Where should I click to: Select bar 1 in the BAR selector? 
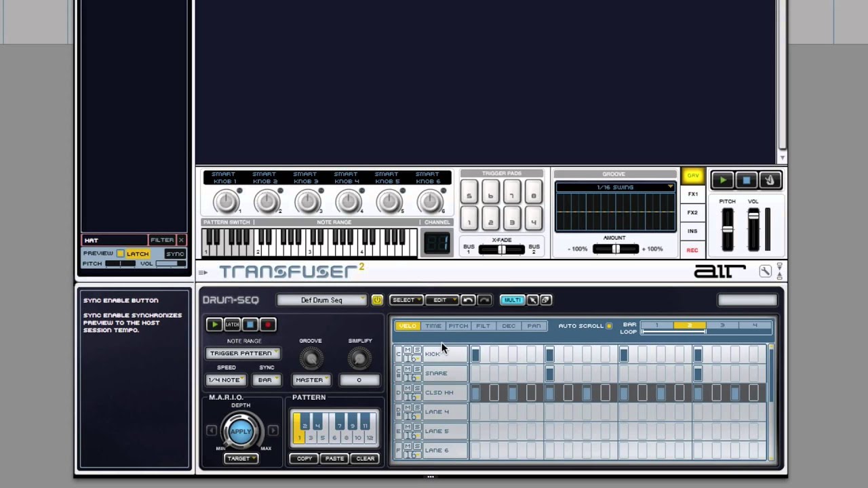(x=656, y=325)
